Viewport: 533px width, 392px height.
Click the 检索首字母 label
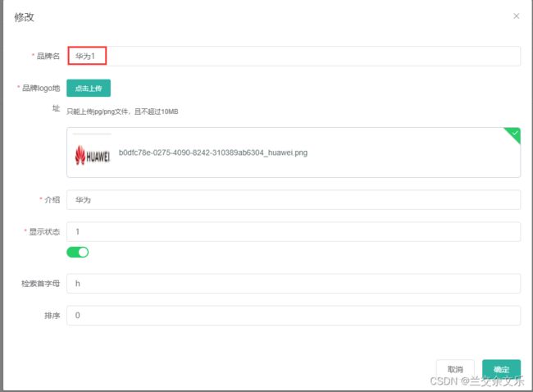point(40,283)
